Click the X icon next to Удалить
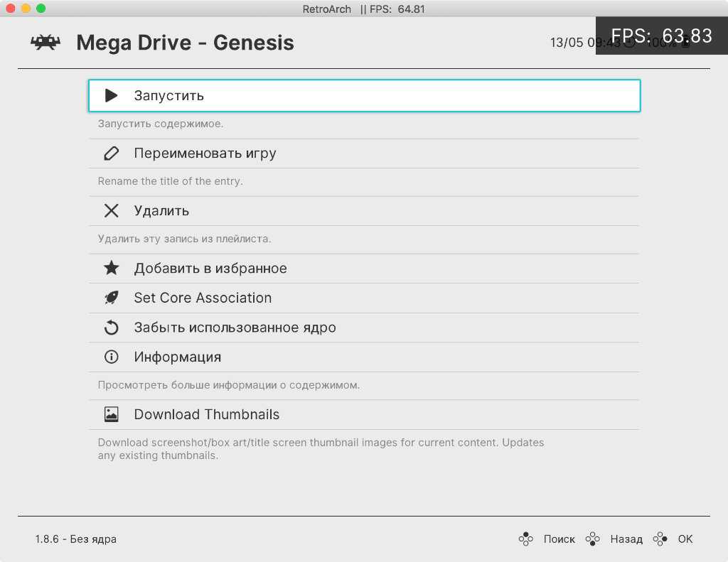 (x=111, y=211)
